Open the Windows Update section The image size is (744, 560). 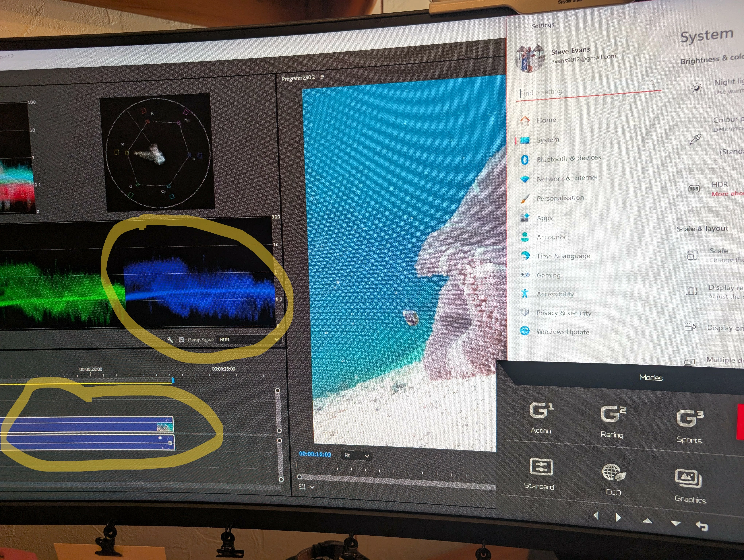click(x=562, y=332)
